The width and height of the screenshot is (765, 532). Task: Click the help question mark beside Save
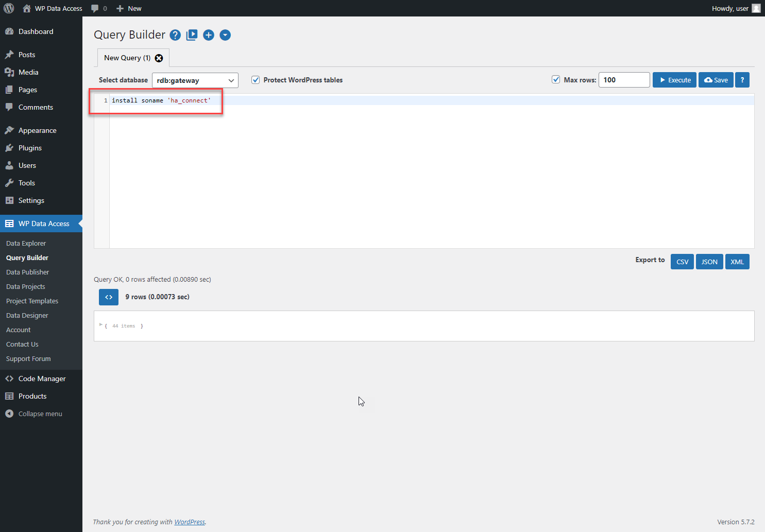(x=742, y=80)
